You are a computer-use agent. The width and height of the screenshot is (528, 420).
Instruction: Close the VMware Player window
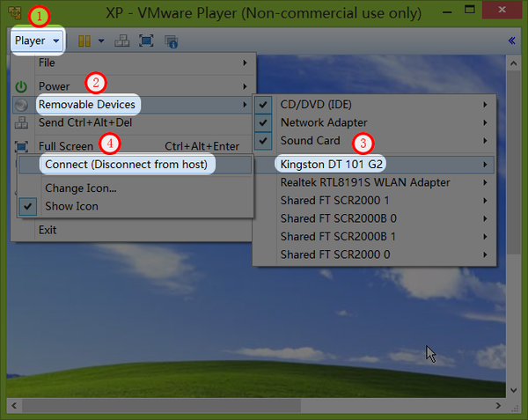pyautogui.click(x=502, y=10)
